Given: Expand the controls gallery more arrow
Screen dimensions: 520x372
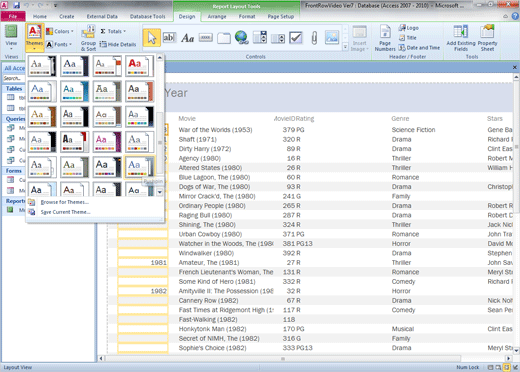Looking at the screenshot, I should [345, 47].
